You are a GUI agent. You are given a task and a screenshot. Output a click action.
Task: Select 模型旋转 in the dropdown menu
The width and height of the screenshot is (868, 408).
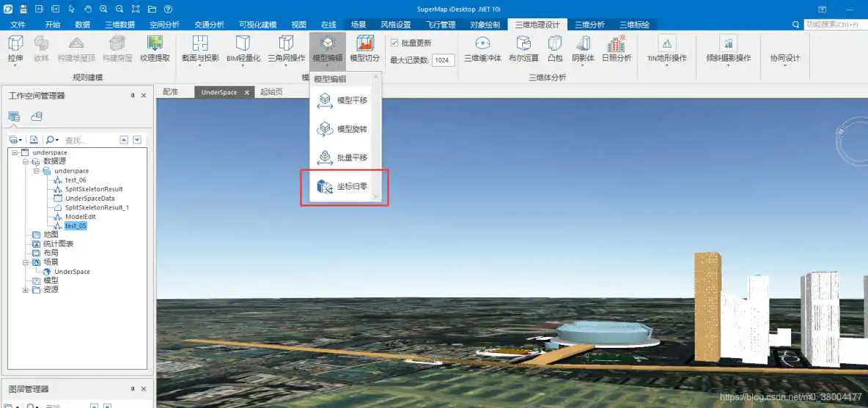click(342, 130)
